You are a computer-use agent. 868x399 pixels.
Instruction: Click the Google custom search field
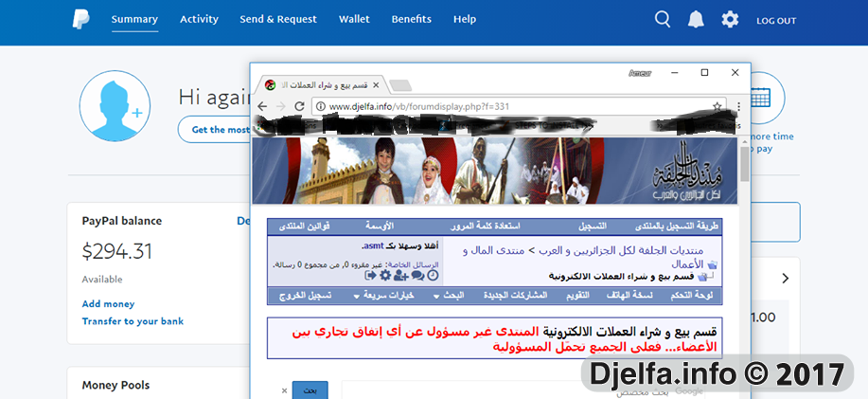click(x=523, y=390)
